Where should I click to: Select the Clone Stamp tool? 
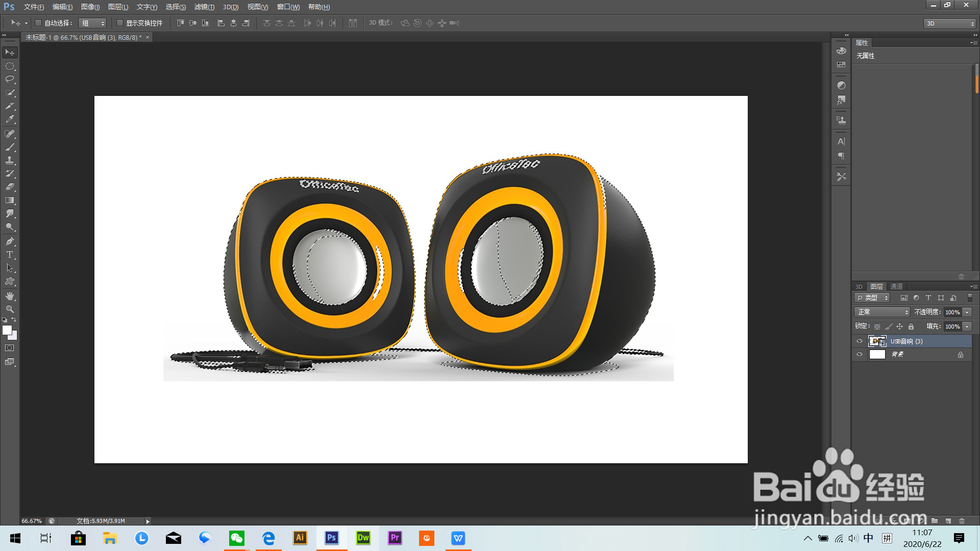(x=10, y=160)
